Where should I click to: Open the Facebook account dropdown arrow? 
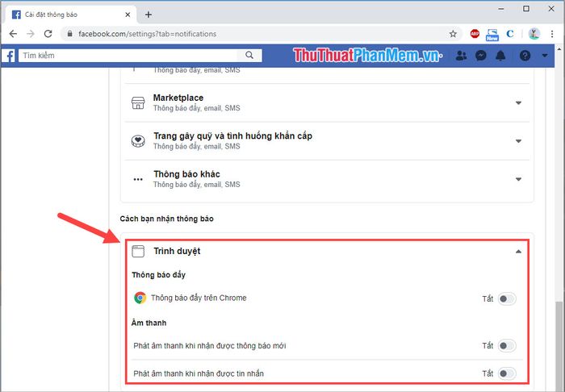(545, 56)
